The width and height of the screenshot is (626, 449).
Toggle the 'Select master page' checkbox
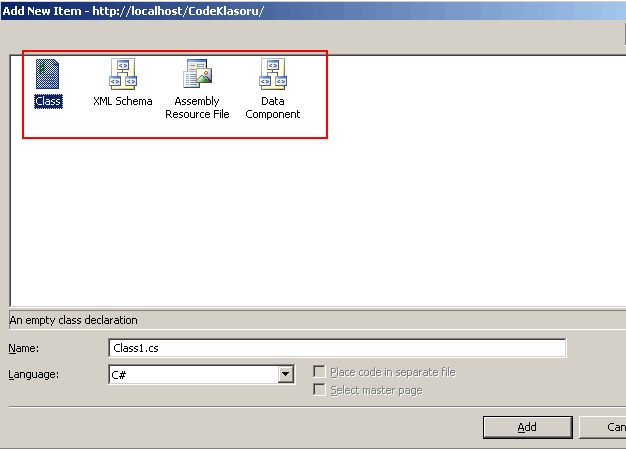(320, 390)
